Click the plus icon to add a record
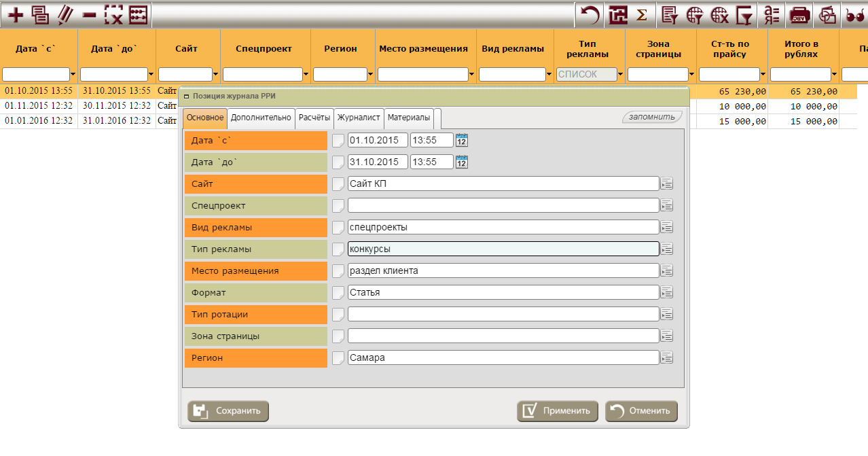The height and width of the screenshot is (456, 868). (16, 14)
